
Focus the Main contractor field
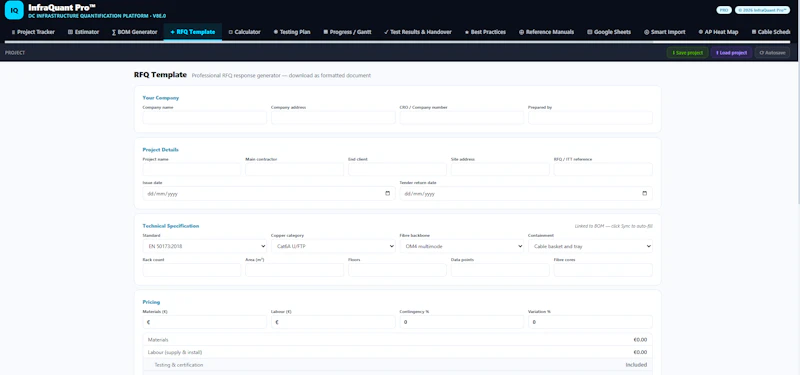[294, 169]
